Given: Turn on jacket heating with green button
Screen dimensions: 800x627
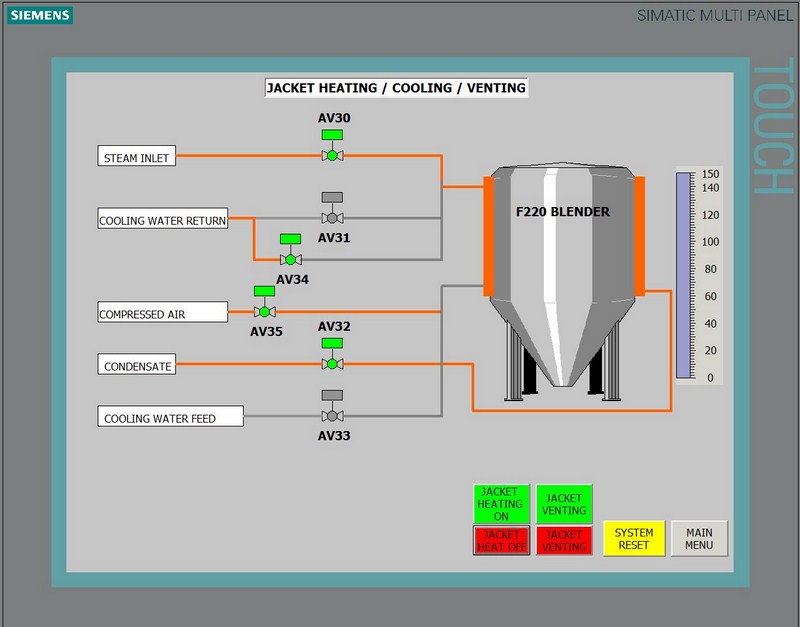Looking at the screenshot, I should click(502, 504).
